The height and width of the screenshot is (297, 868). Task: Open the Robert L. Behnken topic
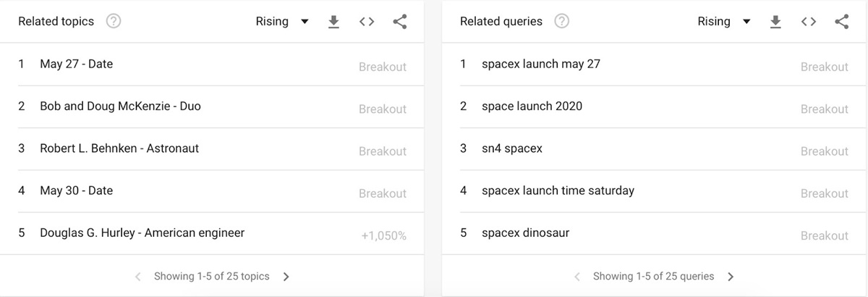tap(119, 148)
